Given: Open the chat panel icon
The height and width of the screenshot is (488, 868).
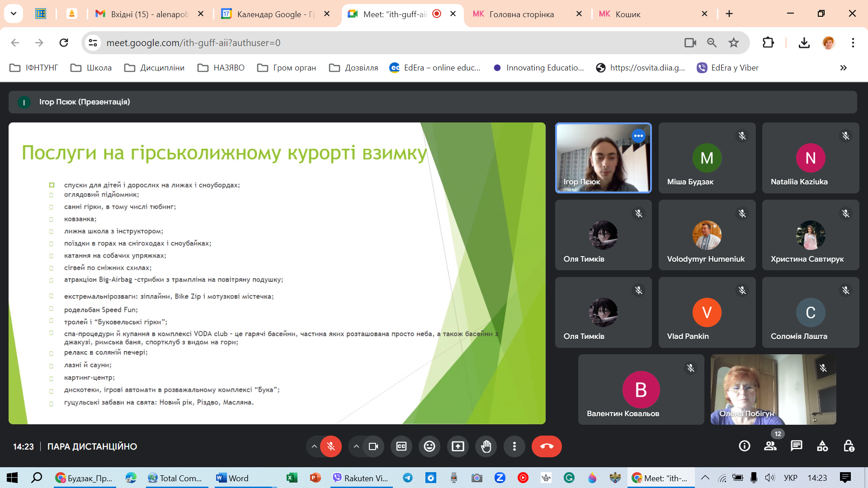Looking at the screenshot, I should [x=796, y=446].
